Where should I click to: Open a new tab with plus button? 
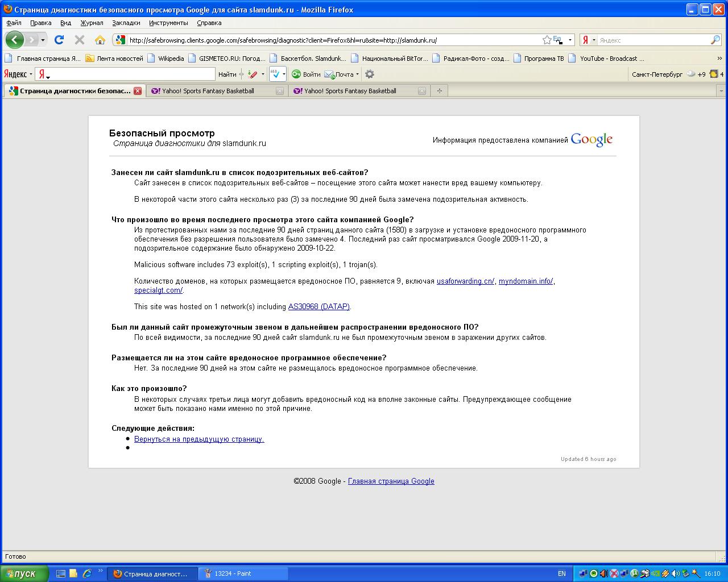point(440,91)
